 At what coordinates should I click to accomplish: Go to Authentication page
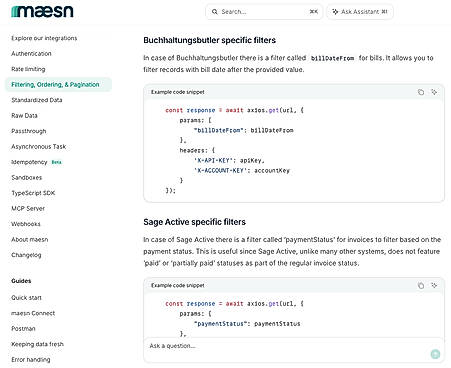click(x=31, y=53)
